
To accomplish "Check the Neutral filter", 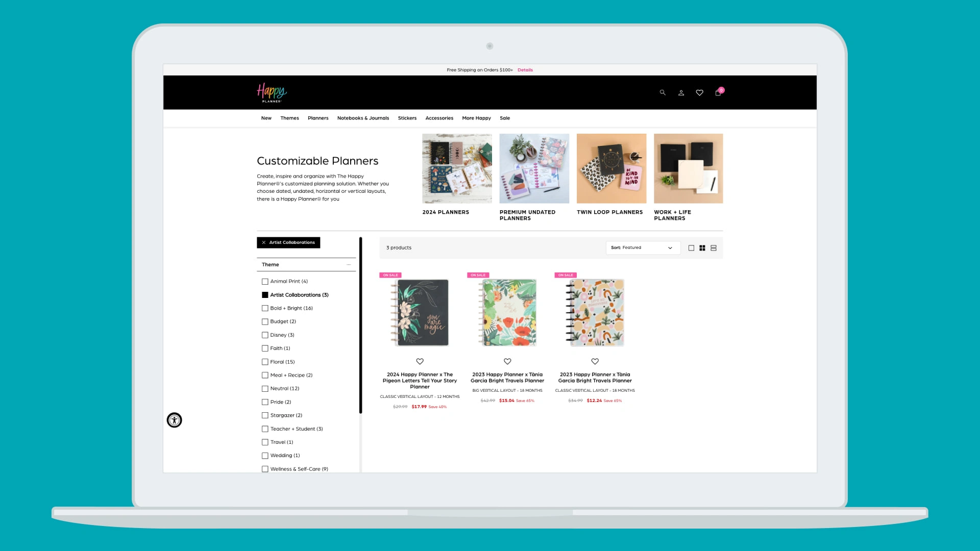I will pos(265,389).
